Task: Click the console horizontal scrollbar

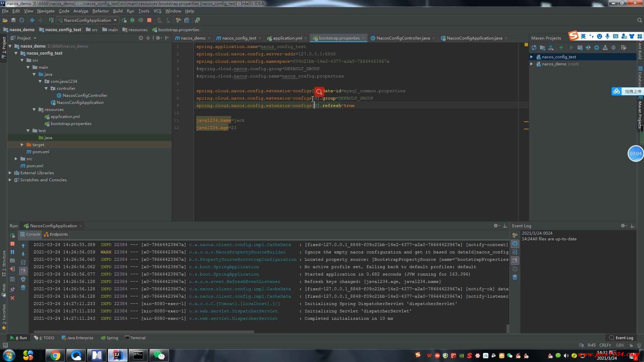Action: [x=144, y=332]
